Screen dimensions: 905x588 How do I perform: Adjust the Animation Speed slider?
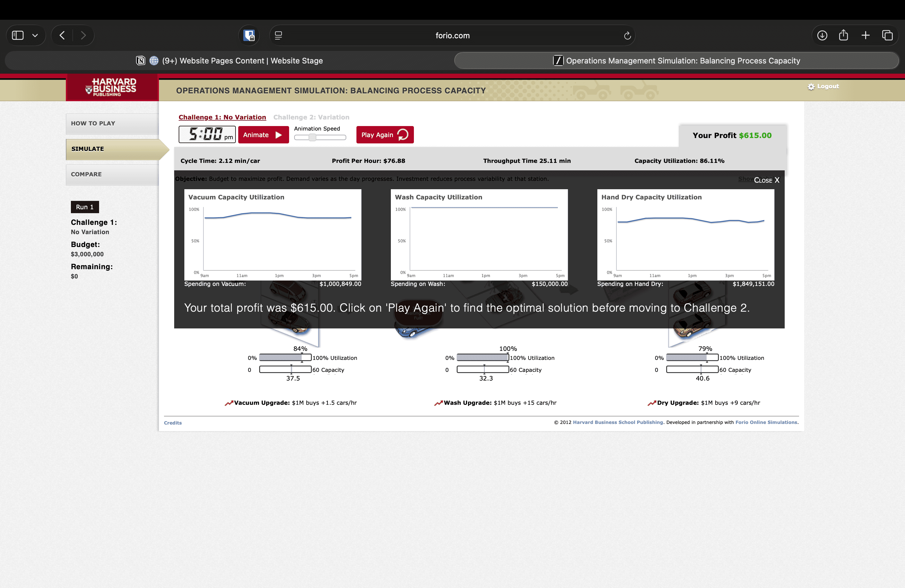coord(312,138)
